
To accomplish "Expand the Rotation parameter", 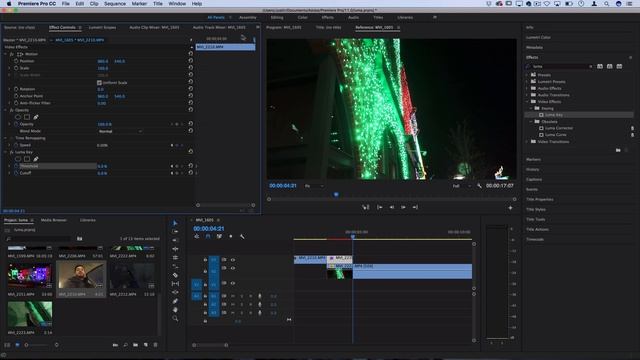I will (x=9, y=89).
